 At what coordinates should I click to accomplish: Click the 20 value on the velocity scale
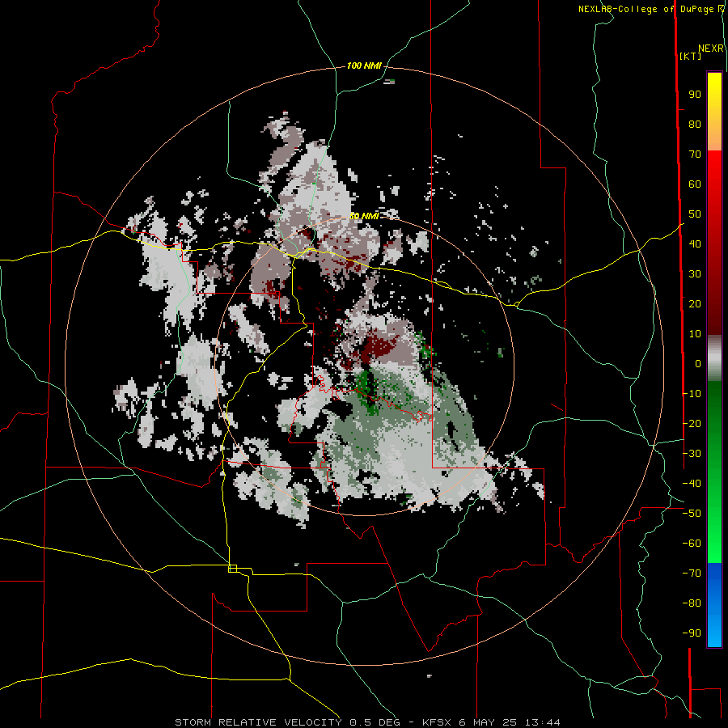coord(695,304)
